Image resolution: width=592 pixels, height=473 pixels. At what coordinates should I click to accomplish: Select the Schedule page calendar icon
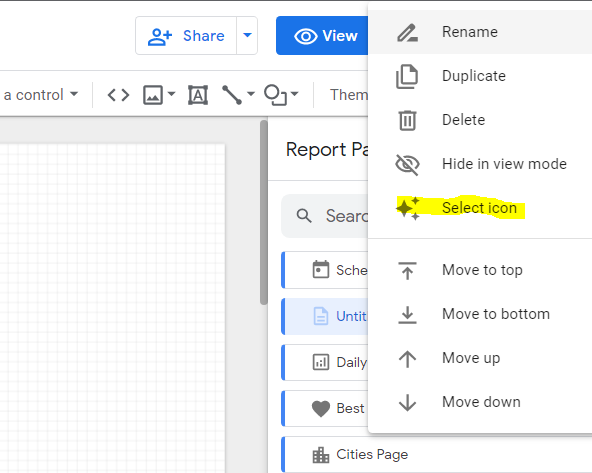321,270
